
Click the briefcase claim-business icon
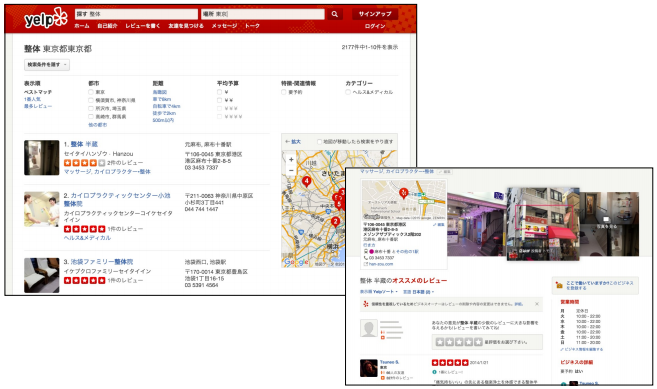point(559,285)
